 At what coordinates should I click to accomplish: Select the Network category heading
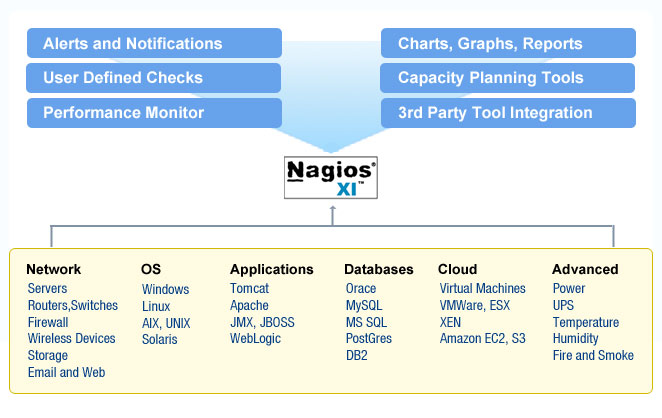[x=53, y=269]
